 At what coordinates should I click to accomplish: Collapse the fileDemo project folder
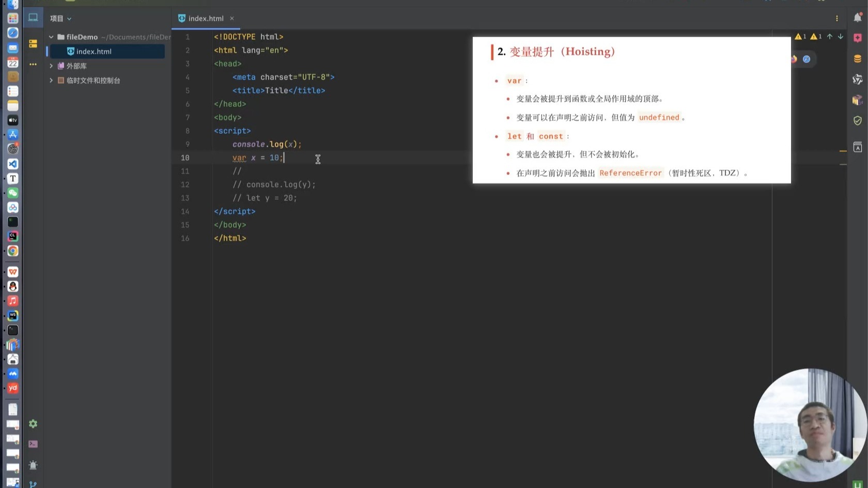[x=51, y=37]
